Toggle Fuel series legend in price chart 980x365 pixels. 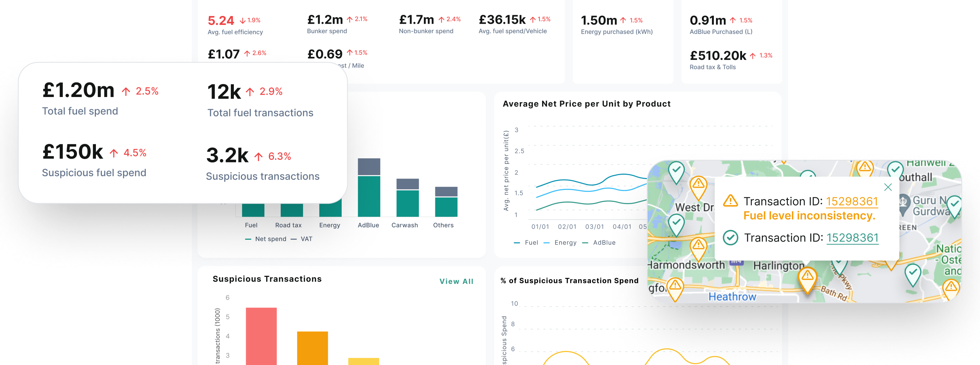coord(526,243)
